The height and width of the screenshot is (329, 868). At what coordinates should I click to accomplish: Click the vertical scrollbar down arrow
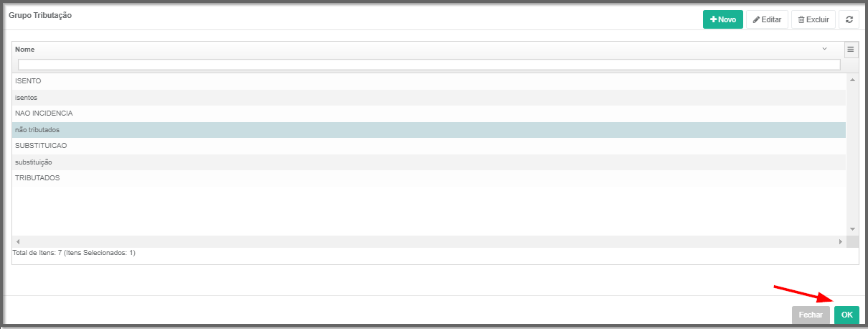(x=852, y=229)
